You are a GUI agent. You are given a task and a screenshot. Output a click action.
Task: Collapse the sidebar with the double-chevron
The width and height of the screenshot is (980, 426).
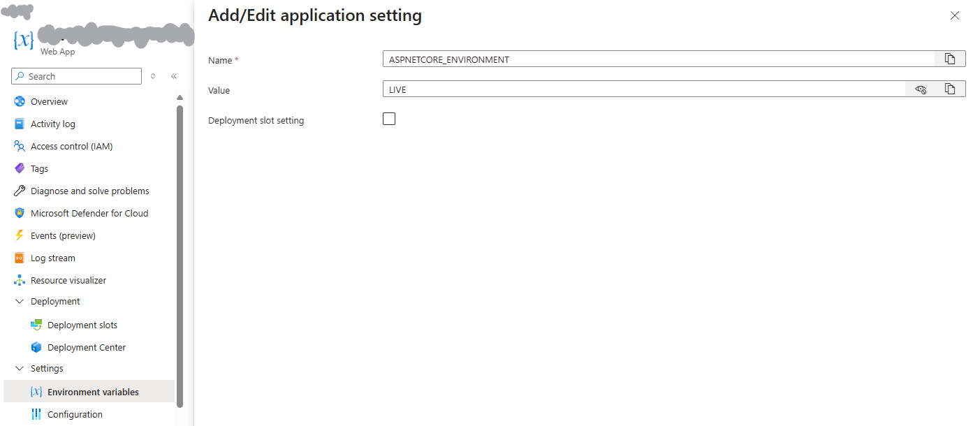(174, 76)
